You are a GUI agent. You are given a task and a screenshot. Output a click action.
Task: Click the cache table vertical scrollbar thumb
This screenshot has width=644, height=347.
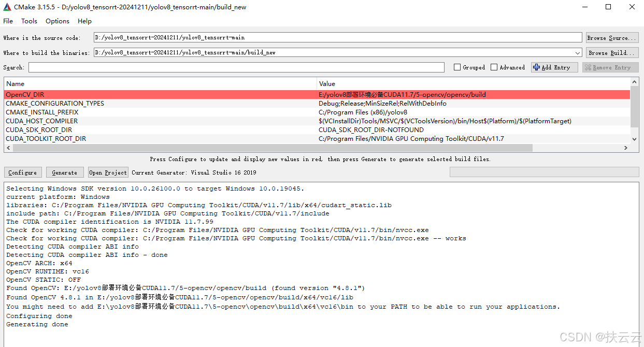[x=635, y=106]
